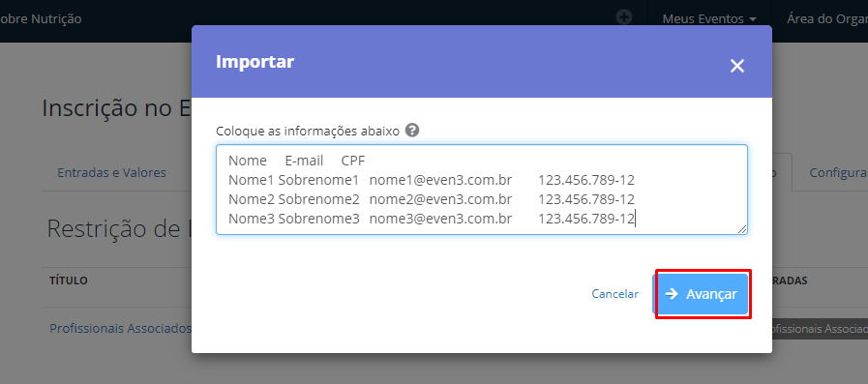Click the 'Inscrição no E' page heading

(x=117, y=108)
